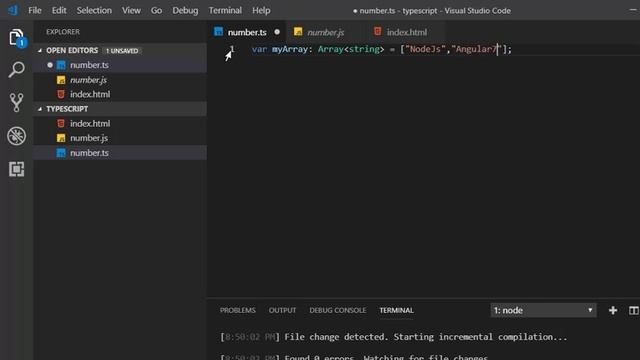Open the Search view in the activity bar
The image size is (640, 360).
[x=16, y=70]
